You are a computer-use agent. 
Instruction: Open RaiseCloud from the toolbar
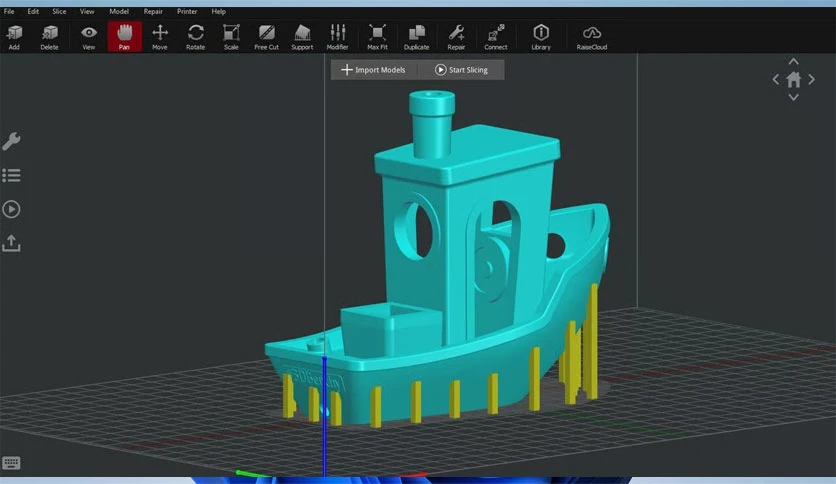pos(591,37)
